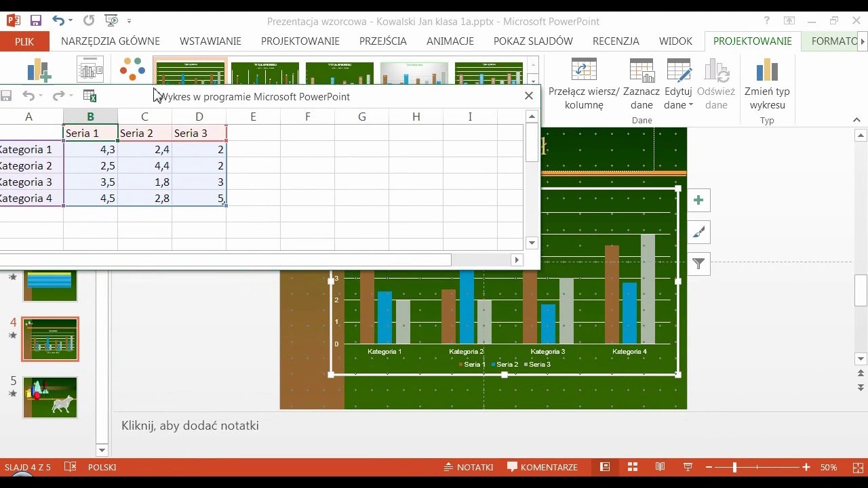This screenshot has width=868, height=488.
Task: Open the WSTAWIANIE tab
Action: [210, 41]
